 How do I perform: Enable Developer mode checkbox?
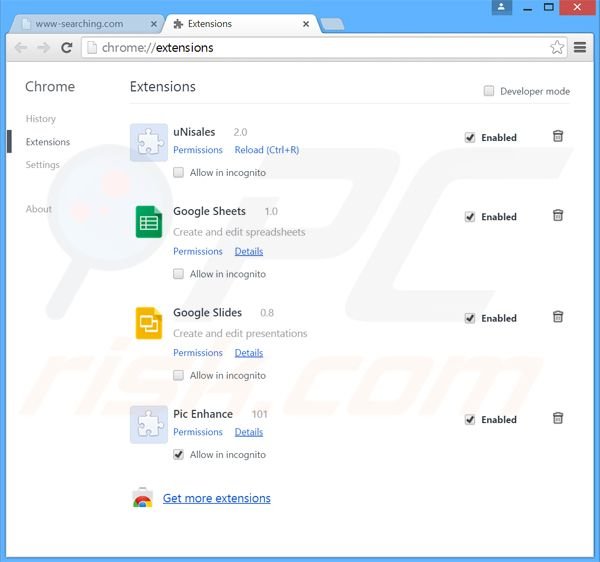tap(489, 91)
